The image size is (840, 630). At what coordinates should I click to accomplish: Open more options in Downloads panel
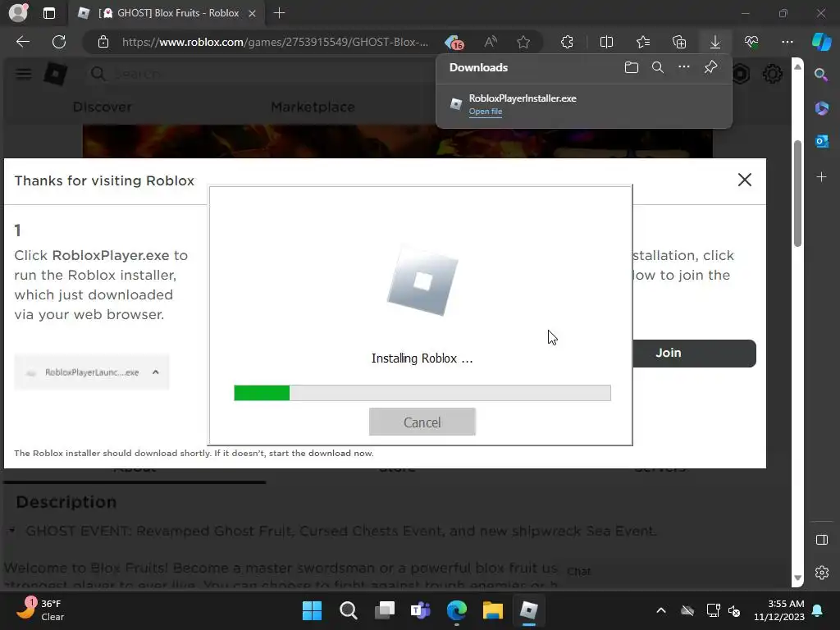click(x=684, y=67)
